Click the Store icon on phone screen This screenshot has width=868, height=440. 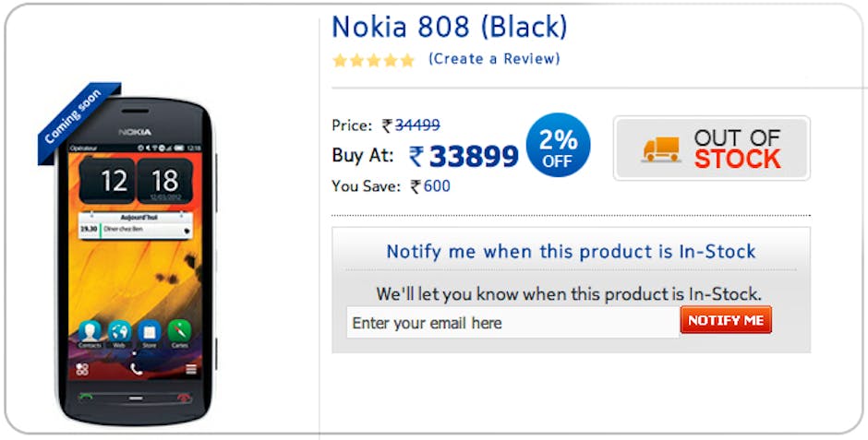click(x=150, y=332)
